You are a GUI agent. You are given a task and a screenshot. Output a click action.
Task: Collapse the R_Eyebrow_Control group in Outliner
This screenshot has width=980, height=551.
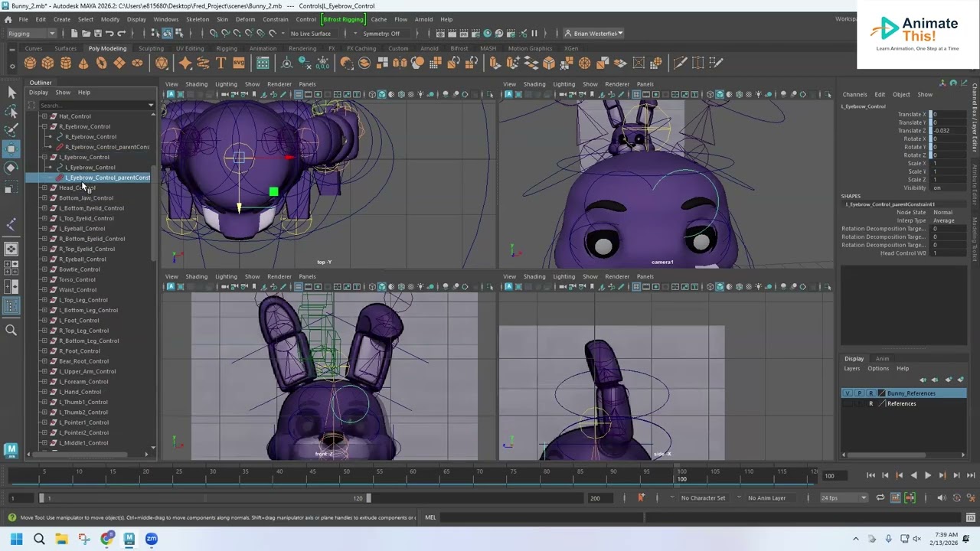tap(44, 126)
